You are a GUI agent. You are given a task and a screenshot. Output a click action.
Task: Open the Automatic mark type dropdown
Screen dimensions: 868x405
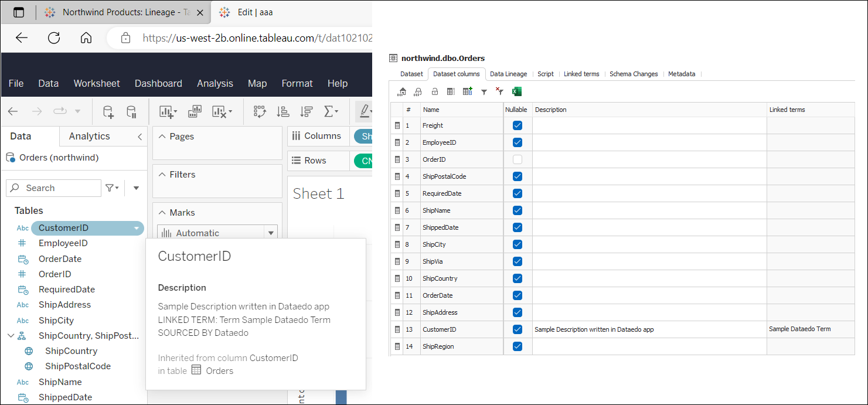(x=271, y=233)
